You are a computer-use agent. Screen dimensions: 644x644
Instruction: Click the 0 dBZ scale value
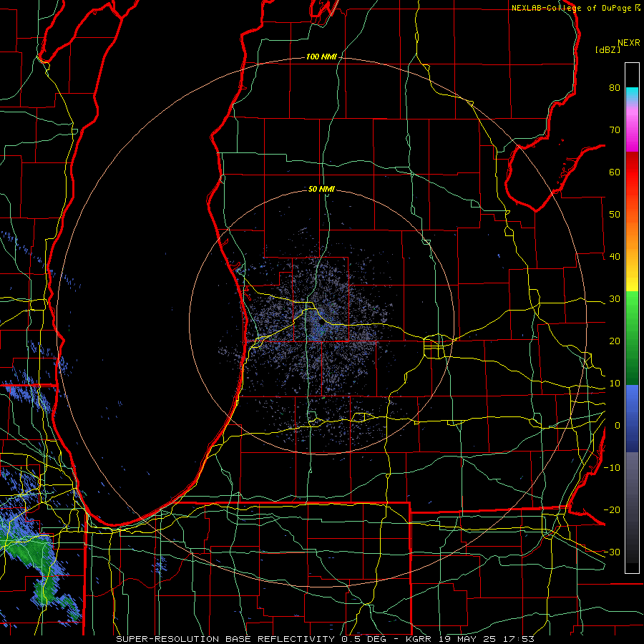click(618, 426)
